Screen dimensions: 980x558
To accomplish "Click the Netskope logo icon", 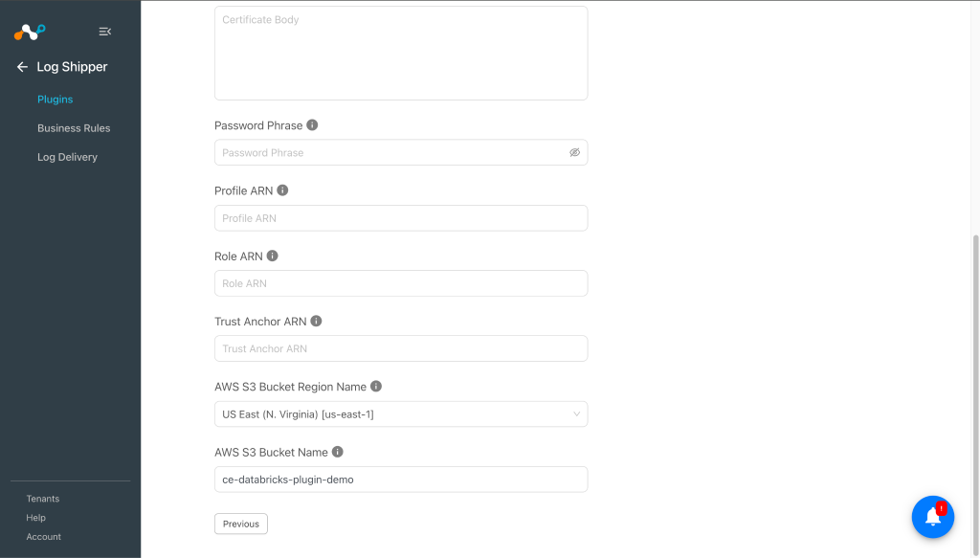I will pos(30,32).
